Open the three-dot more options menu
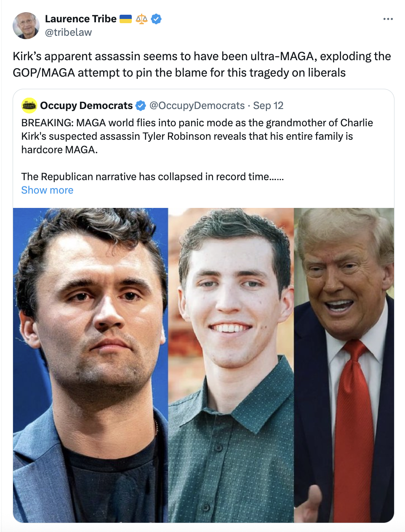 pyautogui.click(x=388, y=19)
